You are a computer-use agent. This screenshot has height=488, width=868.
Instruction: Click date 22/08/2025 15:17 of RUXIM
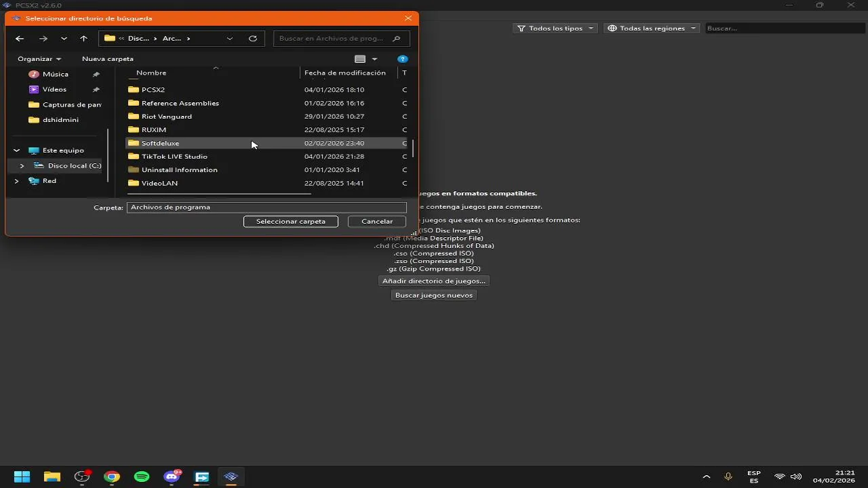click(x=334, y=129)
